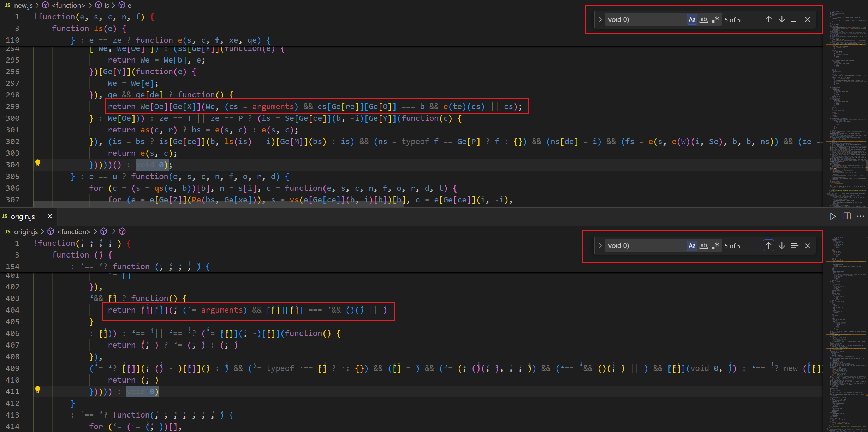Click previous match arrow in top find widget
This screenshot has width=868, height=432.
coord(768,19)
